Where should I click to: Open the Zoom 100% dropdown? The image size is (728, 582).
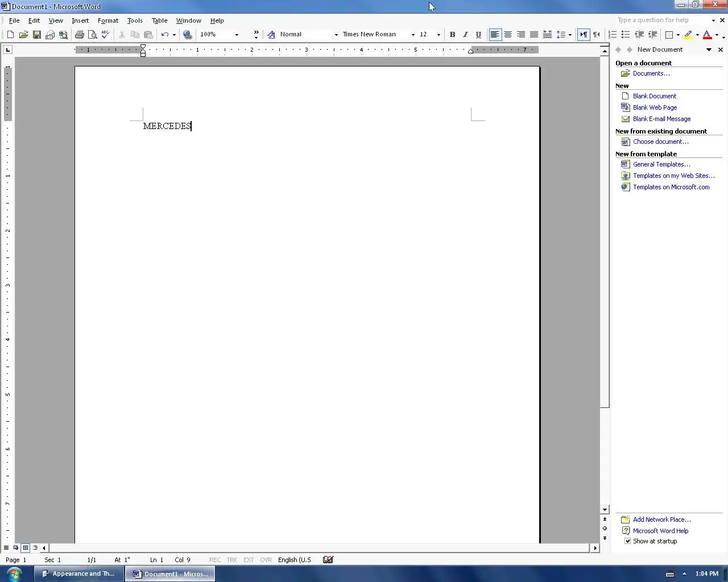237,35
